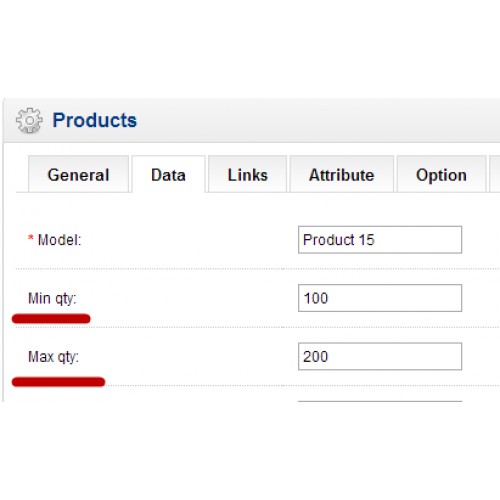
Task: Open the Links tab
Action: [x=247, y=174]
